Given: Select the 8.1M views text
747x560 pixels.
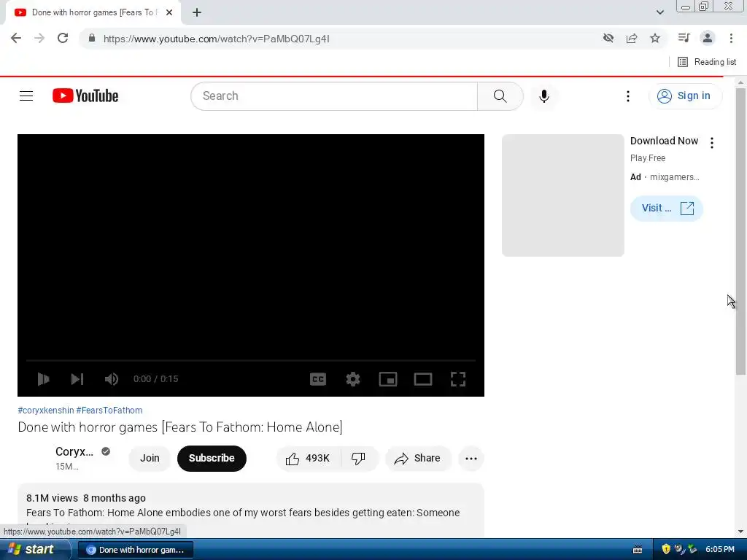Looking at the screenshot, I should point(52,498).
